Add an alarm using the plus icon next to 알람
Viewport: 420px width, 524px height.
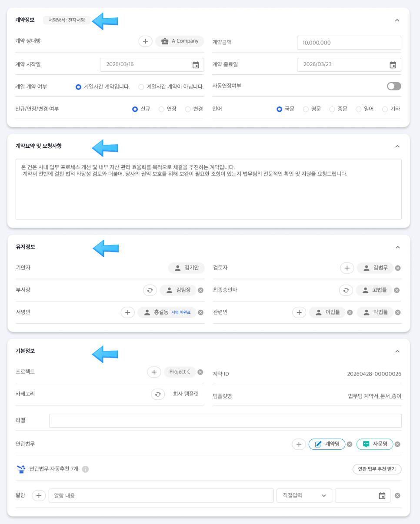coord(38,495)
